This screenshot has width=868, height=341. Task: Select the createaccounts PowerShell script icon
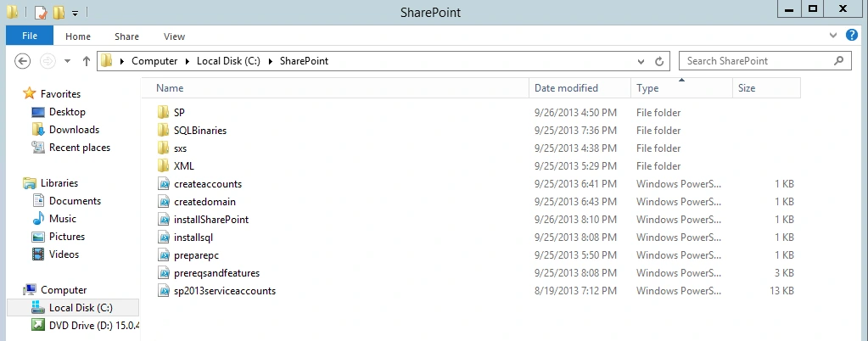pos(163,184)
